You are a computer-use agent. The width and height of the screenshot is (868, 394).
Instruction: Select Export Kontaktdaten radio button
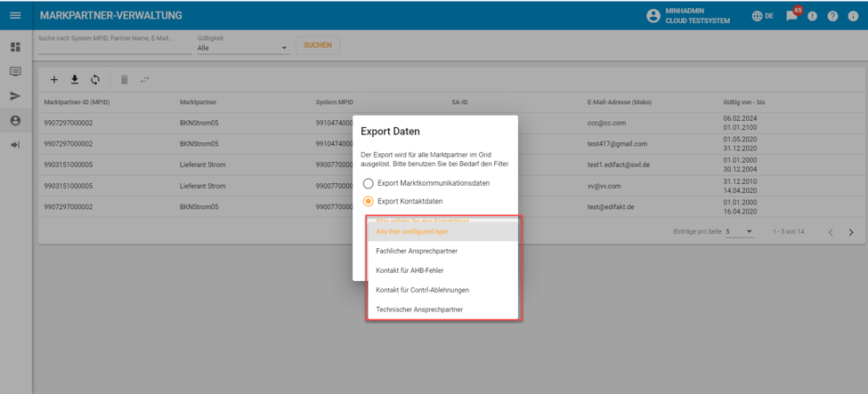pos(369,201)
